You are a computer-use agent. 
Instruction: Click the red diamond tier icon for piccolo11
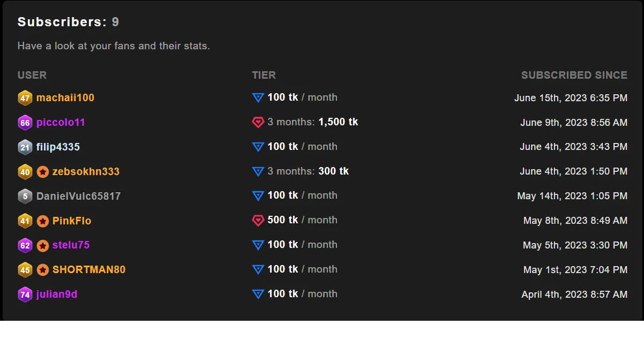258,123
